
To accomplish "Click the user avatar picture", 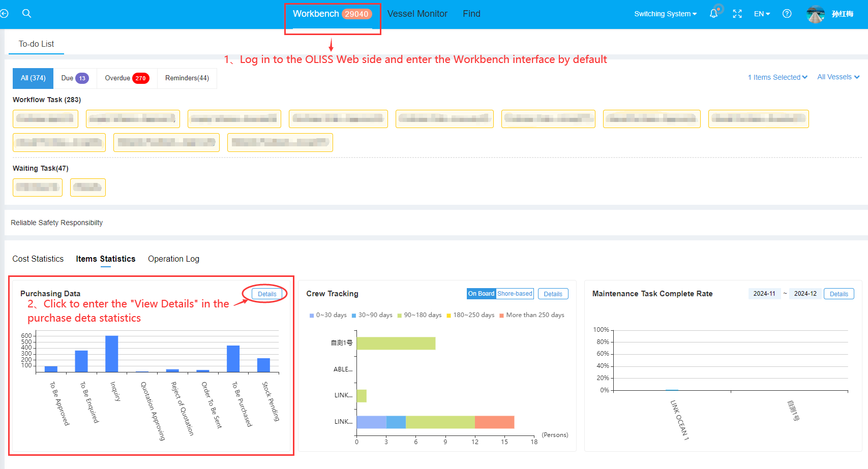I will click(x=816, y=14).
